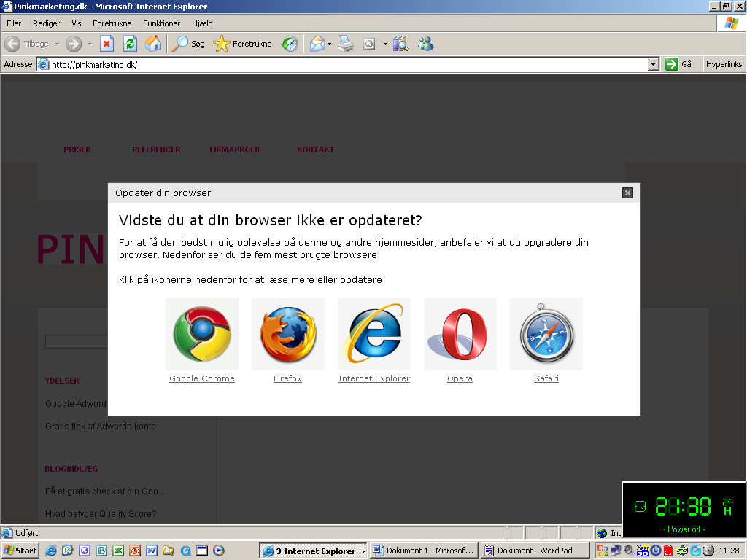747x560 pixels.
Task: Open the Funktioner menu
Action: click(161, 23)
